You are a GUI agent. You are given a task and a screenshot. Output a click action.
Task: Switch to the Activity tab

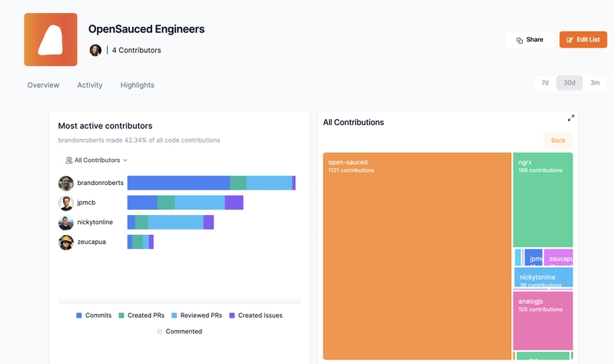90,85
